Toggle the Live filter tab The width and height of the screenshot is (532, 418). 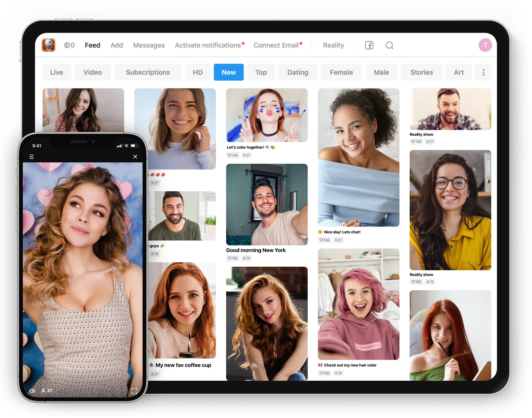pyautogui.click(x=57, y=72)
